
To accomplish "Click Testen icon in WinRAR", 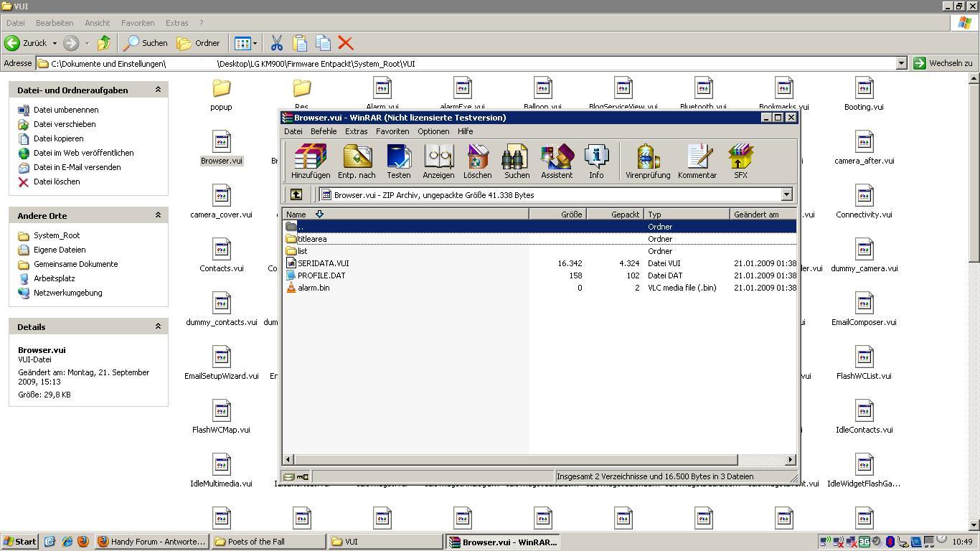I will pyautogui.click(x=398, y=161).
